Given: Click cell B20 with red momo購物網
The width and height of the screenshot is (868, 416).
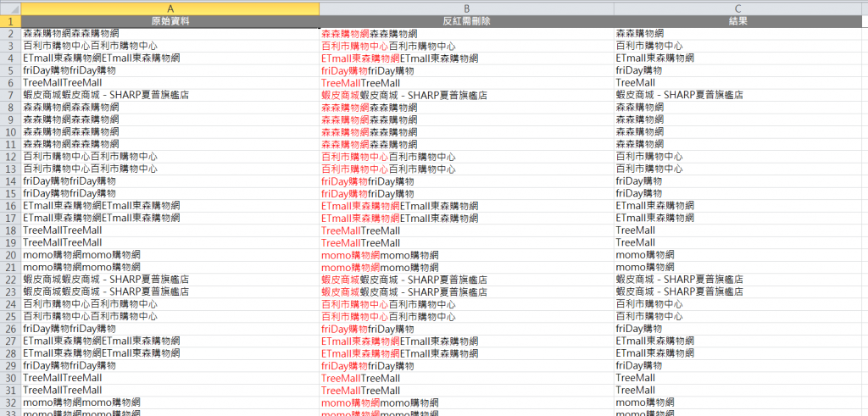Looking at the screenshot, I should coord(467,255).
